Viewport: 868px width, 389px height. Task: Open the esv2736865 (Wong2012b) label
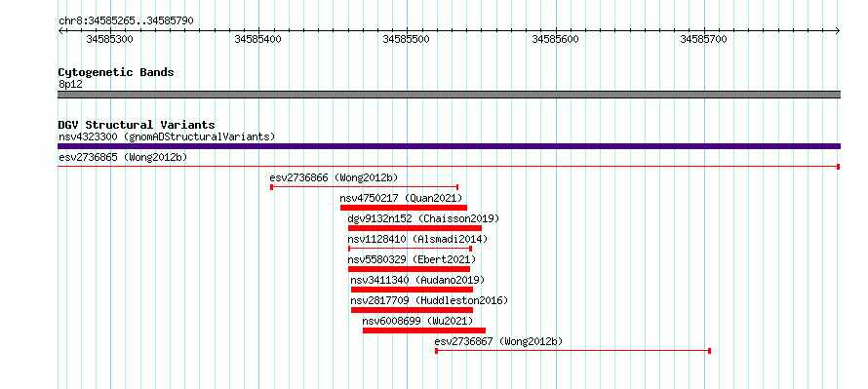(x=123, y=157)
